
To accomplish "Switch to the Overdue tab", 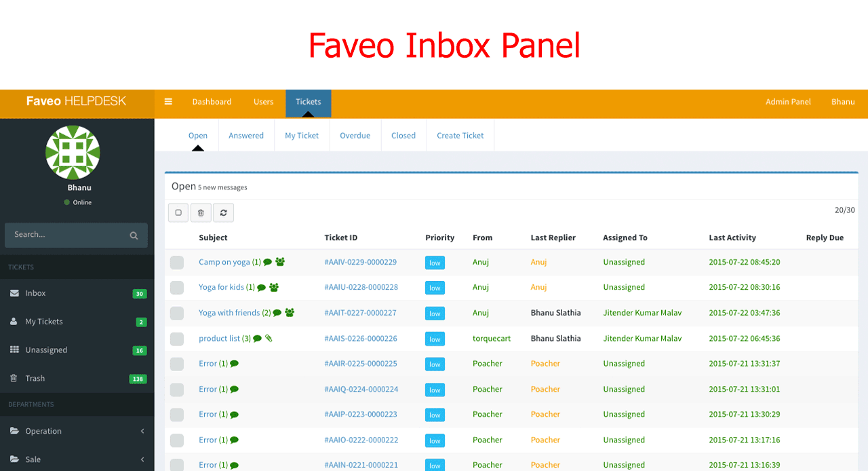I will (355, 136).
